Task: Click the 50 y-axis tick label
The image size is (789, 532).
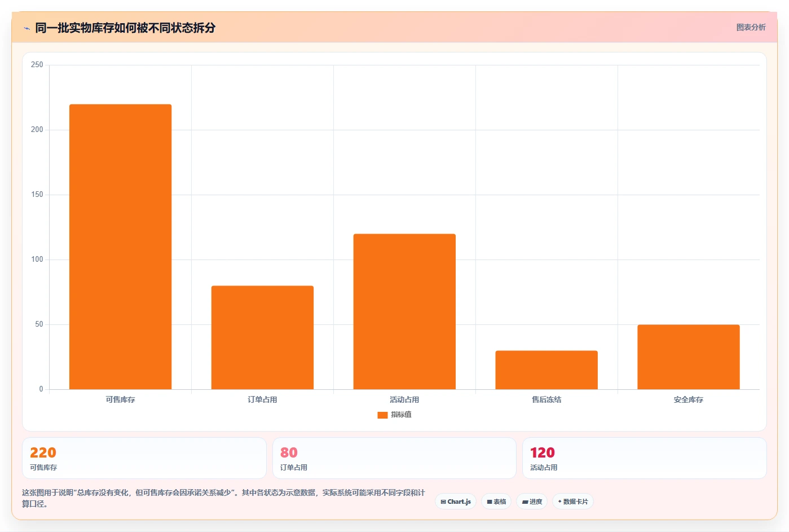Action: [x=39, y=324]
